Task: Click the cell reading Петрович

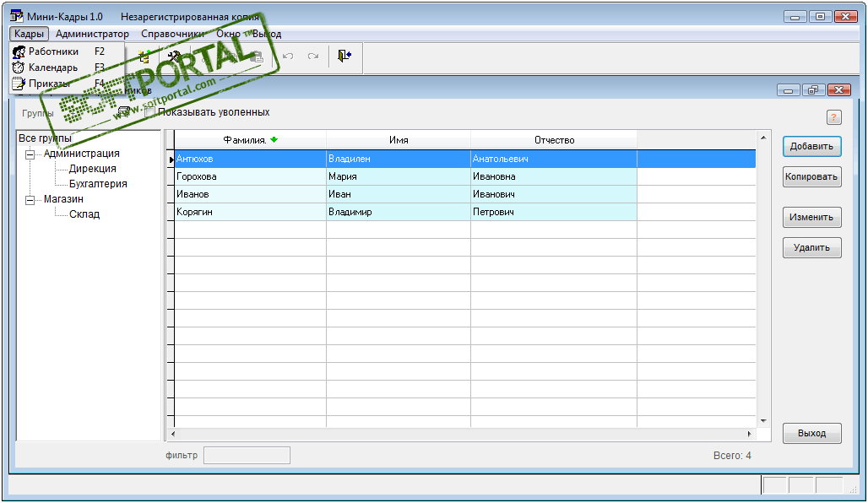Action: 554,212
